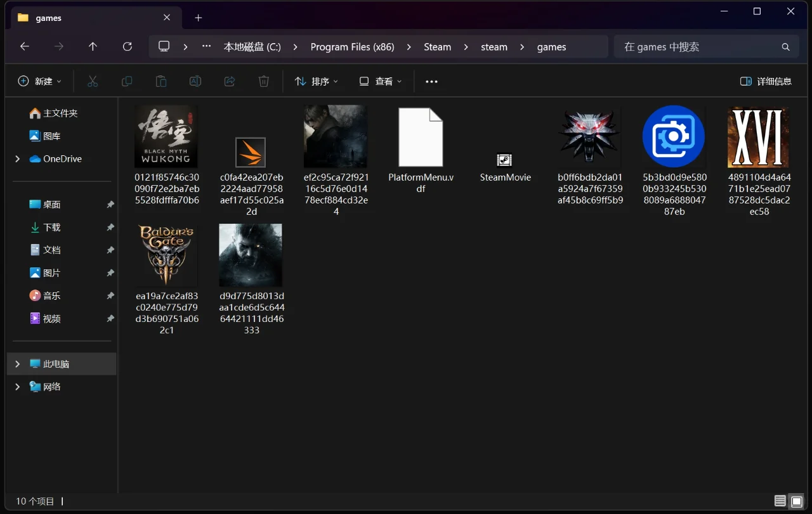
Task: Open address bar ellipsis for hidden path
Action: (x=206, y=47)
